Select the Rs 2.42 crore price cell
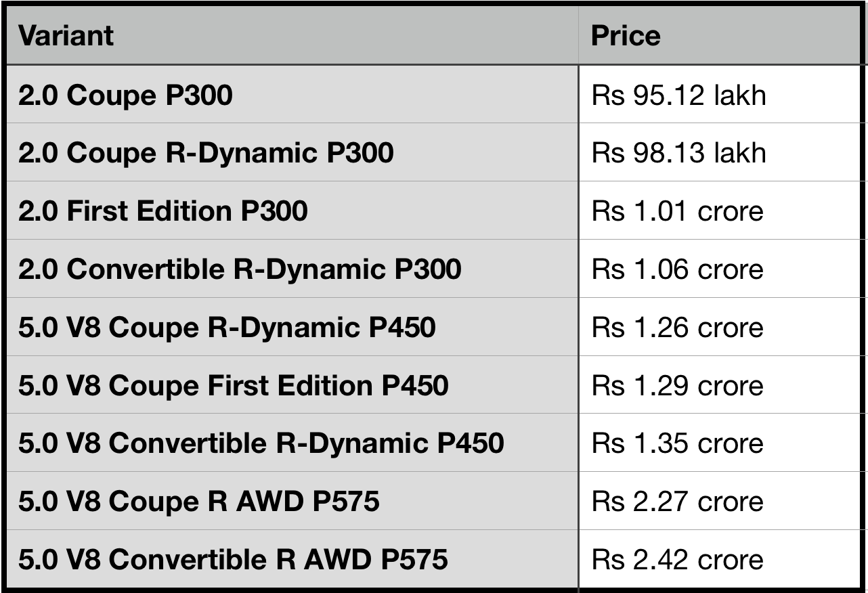 click(x=678, y=560)
